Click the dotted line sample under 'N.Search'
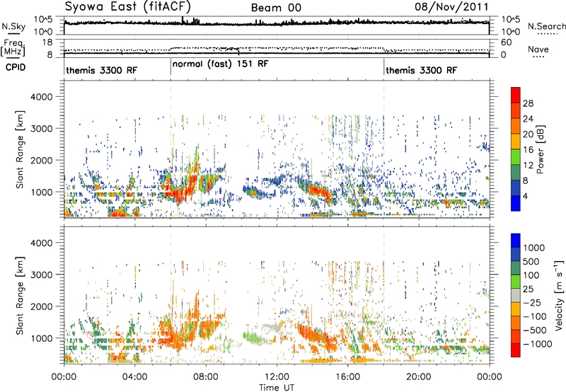Viewport: 566px width, 392px height. tap(546, 33)
